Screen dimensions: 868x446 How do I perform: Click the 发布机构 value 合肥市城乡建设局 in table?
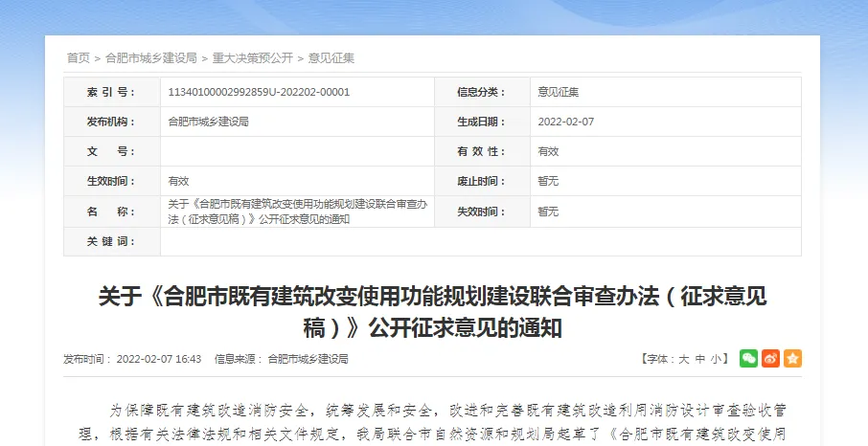point(208,123)
